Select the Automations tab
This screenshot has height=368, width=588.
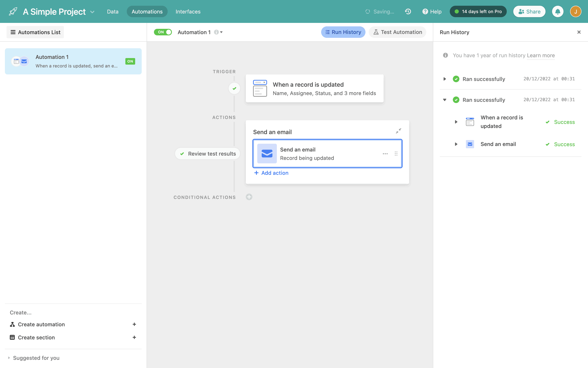coord(147,11)
